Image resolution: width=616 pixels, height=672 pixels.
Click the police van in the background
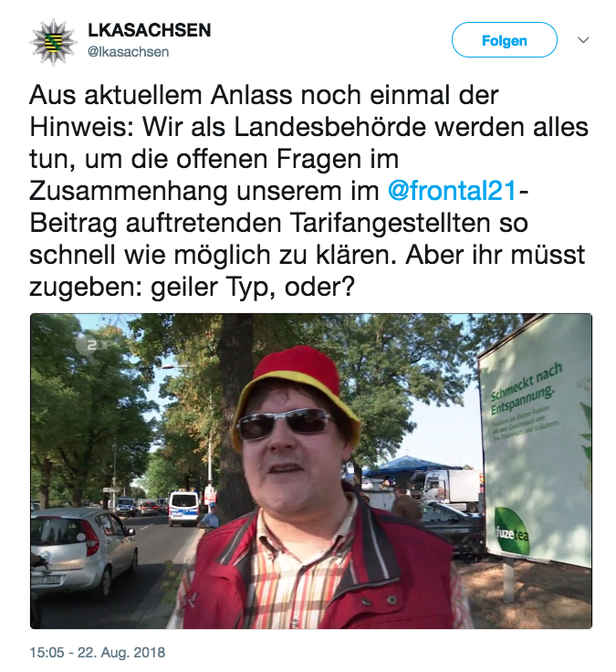tap(184, 509)
